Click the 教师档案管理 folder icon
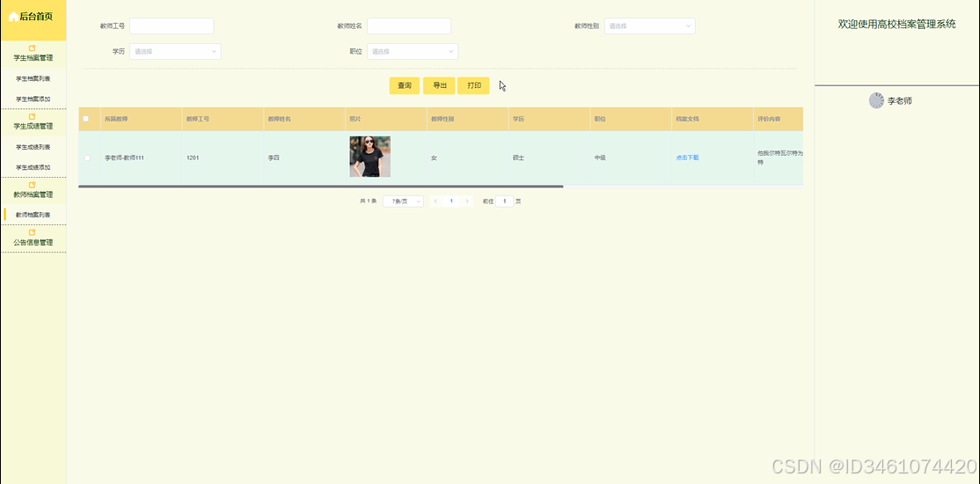 pyautogui.click(x=33, y=185)
